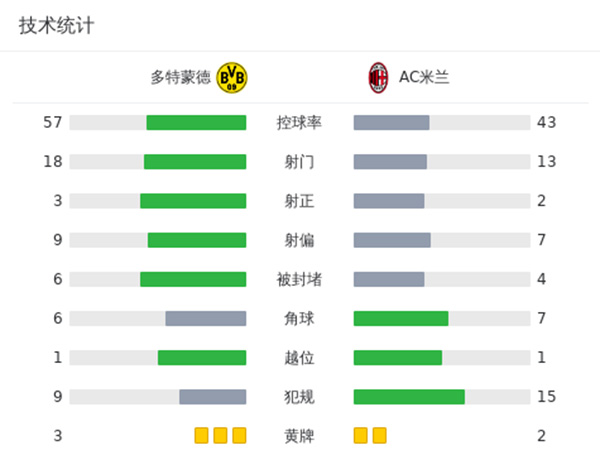Click the 控球率 stat label

coord(300,123)
